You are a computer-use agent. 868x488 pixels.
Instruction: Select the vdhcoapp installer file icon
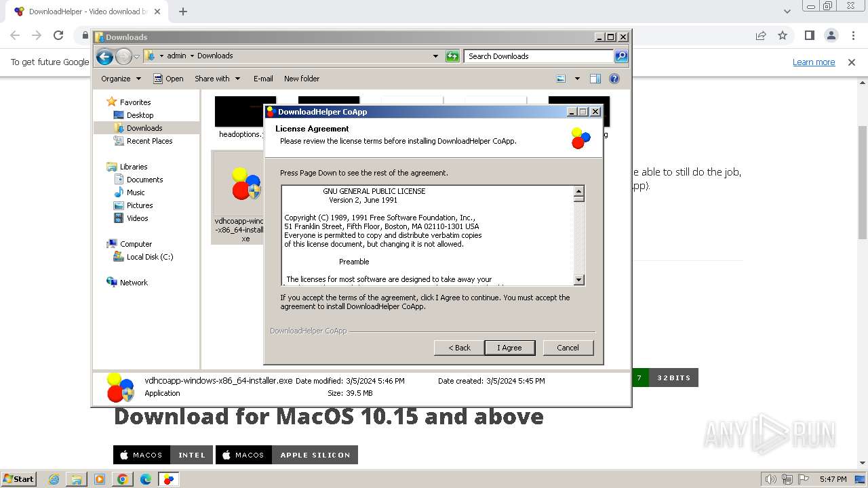tap(245, 184)
